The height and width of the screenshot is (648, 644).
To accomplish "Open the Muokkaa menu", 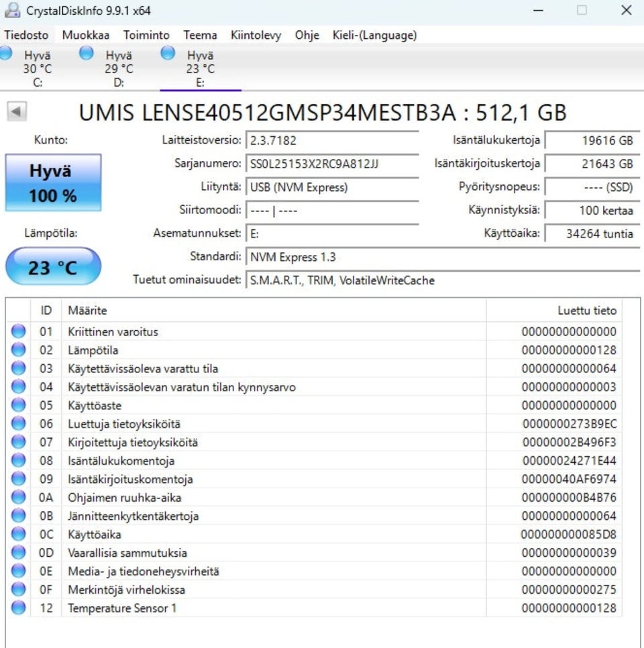I will click(86, 35).
